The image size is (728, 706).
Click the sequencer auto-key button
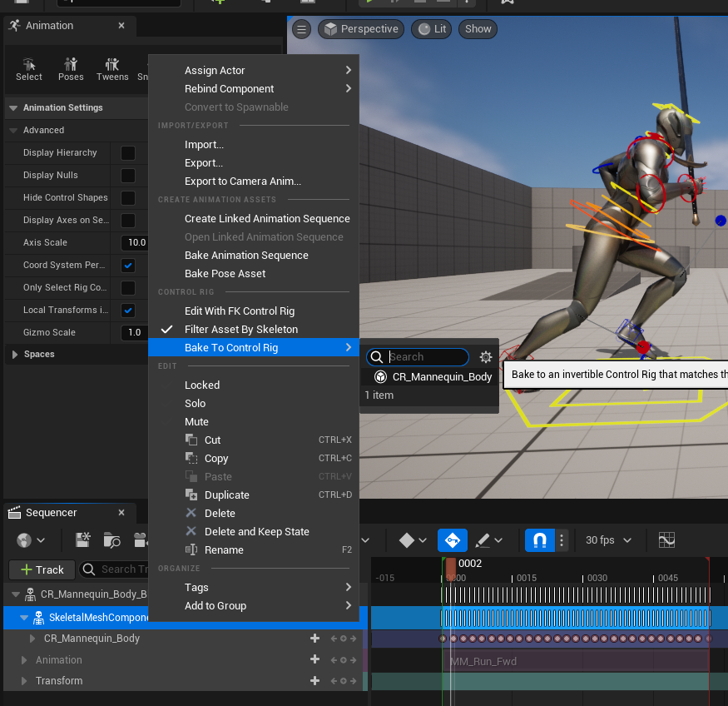pos(453,540)
